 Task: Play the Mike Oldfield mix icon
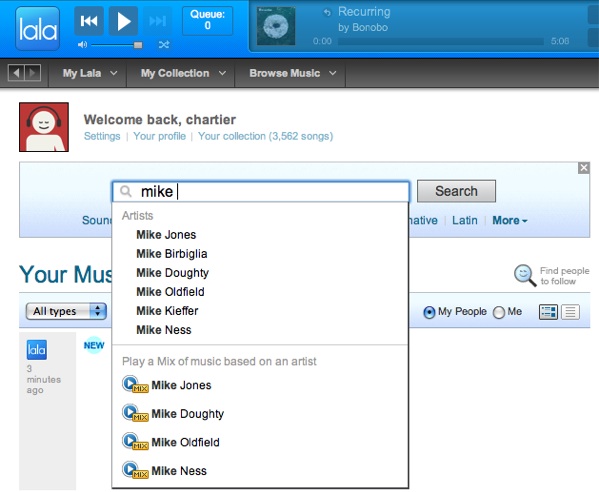coord(135,442)
